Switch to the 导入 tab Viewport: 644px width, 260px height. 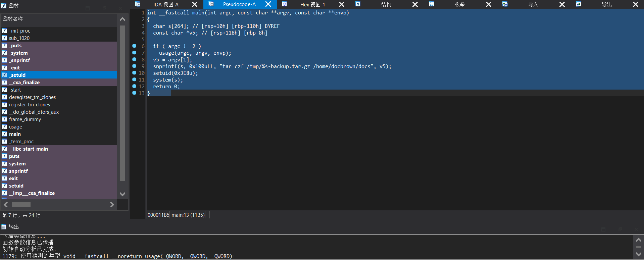pyautogui.click(x=533, y=4)
